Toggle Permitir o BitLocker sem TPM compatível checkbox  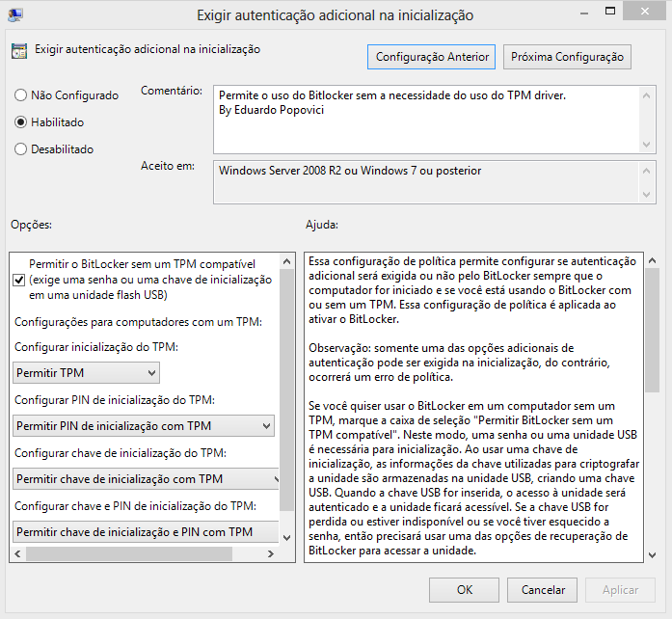[19, 280]
